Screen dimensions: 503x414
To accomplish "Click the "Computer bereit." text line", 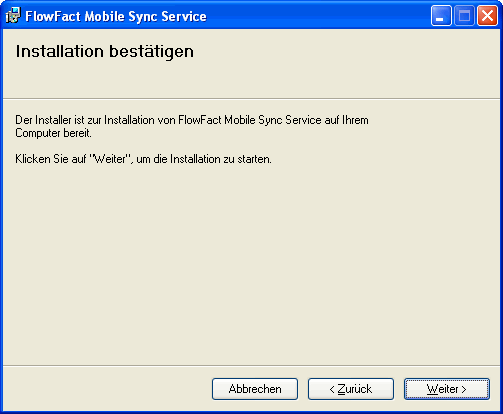I will [x=53, y=133].
